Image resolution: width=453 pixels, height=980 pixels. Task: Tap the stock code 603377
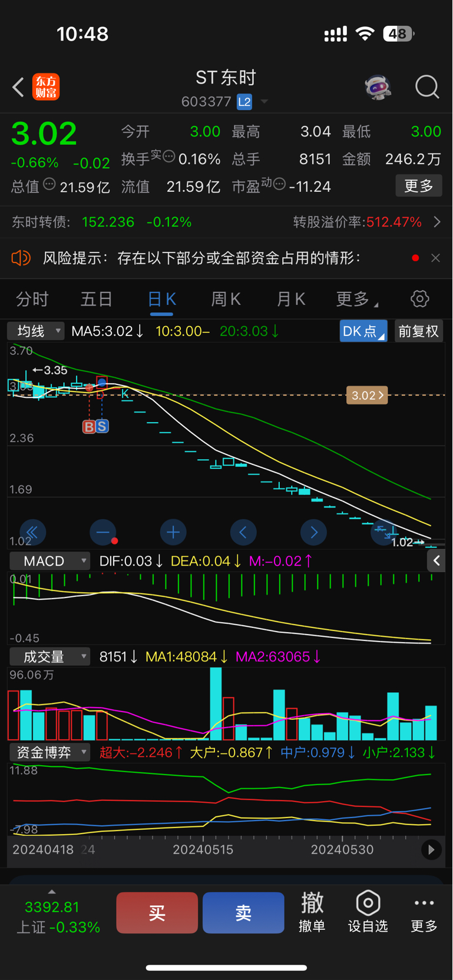206,102
